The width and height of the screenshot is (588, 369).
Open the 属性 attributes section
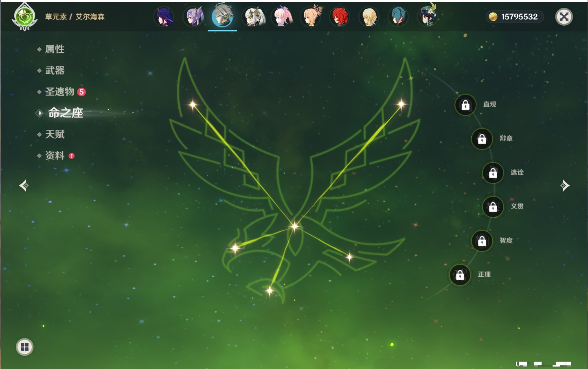(55, 49)
